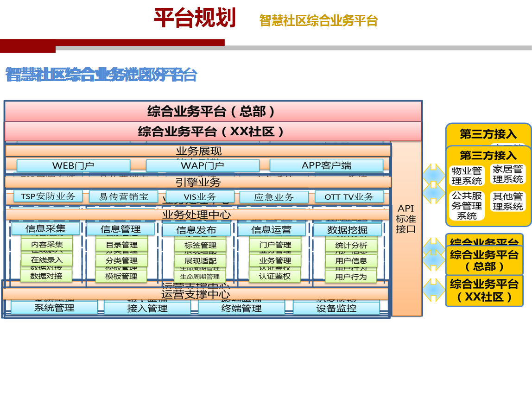The width and height of the screenshot is (532, 398).
Task: Click the 设备监控 box
Action: [x=336, y=308]
